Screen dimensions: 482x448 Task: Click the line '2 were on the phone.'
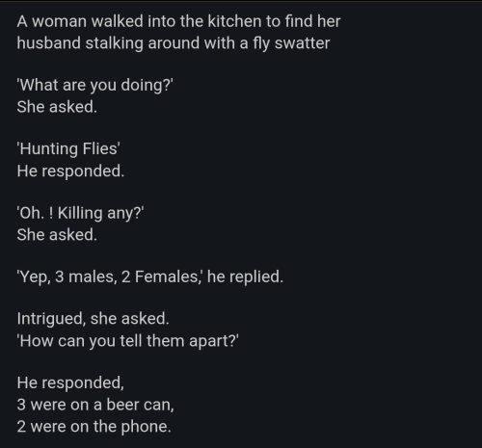tap(94, 427)
